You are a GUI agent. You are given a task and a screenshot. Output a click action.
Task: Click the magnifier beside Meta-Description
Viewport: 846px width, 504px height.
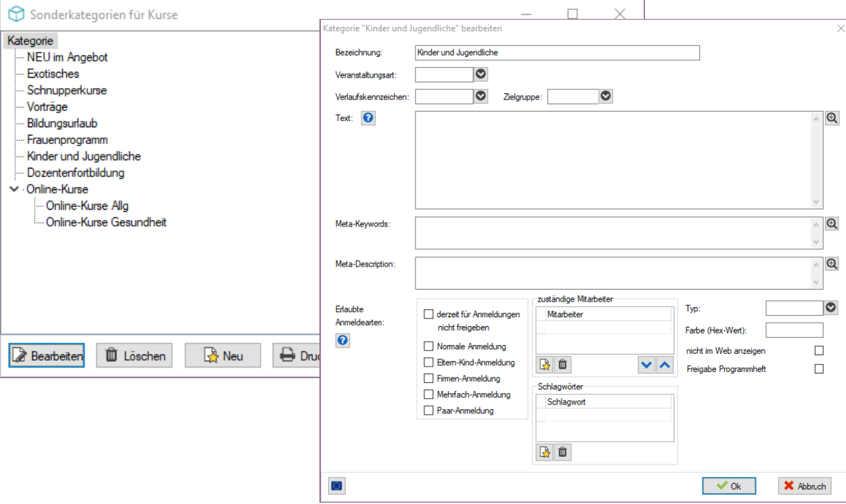pos(832,264)
